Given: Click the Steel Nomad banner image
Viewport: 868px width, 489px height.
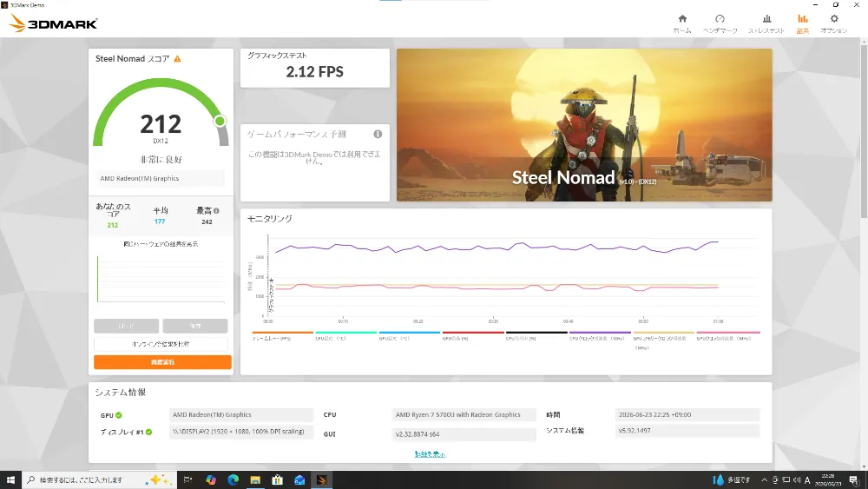Looking at the screenshot, I should (x=584, y=124).
